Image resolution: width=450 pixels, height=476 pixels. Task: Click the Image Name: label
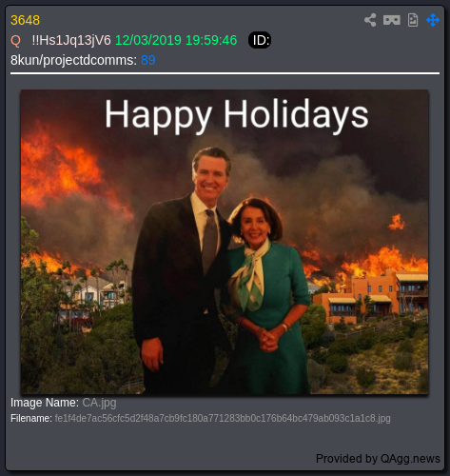point(45,403)
